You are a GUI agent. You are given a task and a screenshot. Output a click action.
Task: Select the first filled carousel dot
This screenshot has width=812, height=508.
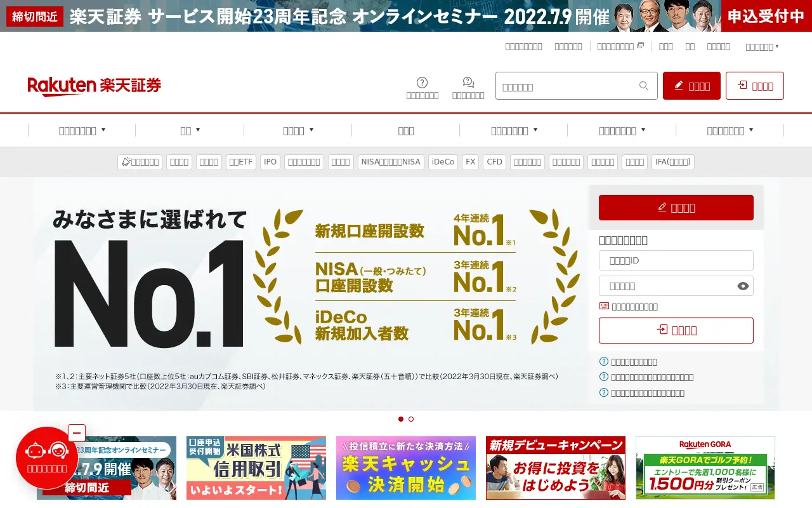pyautogui.click(x=401, y=419)
